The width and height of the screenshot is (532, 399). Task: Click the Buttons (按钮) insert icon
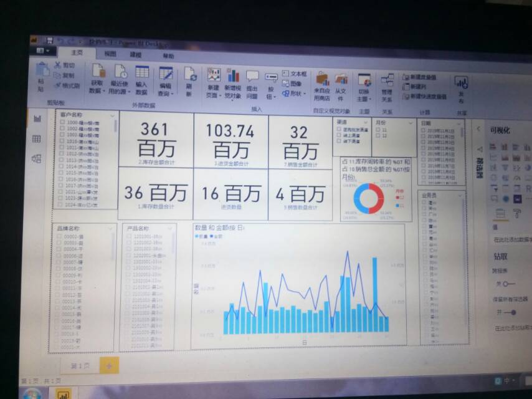272,77
